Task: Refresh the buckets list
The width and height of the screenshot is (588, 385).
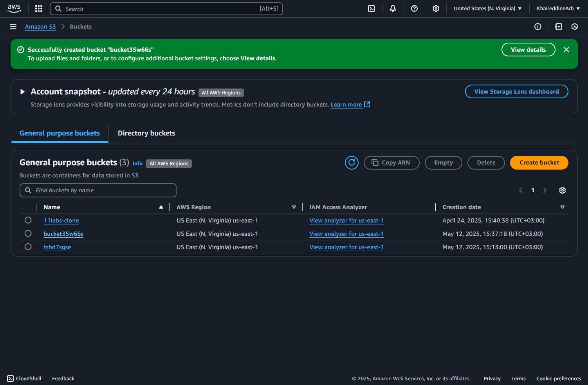Action: pos(352,163)
